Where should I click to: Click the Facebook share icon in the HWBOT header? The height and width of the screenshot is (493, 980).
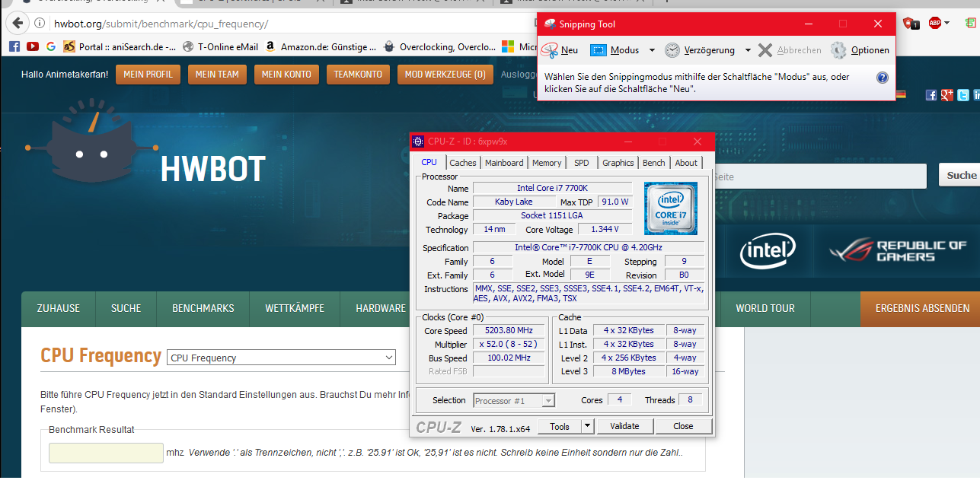point(931,95)
